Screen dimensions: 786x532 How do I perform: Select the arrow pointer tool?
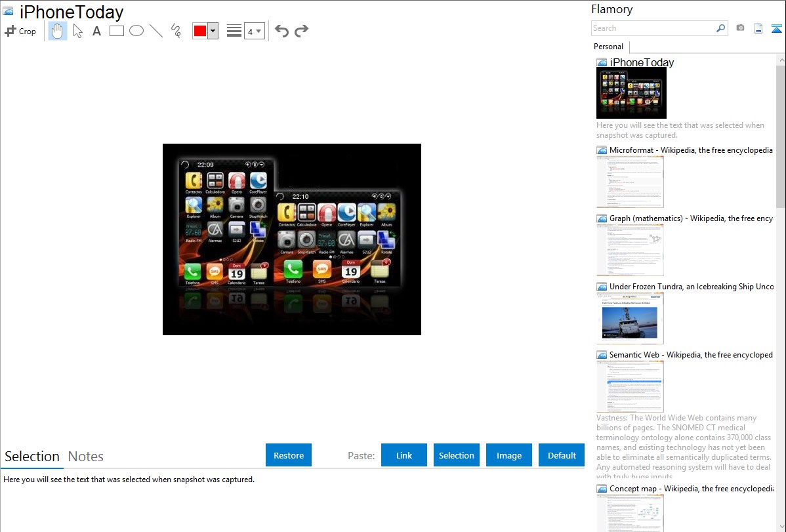pos(77,31)
